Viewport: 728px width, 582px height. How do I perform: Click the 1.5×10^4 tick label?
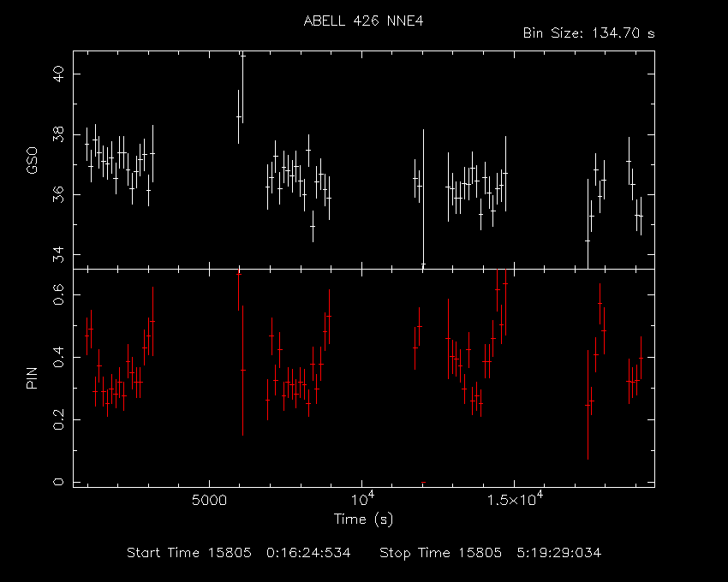(x=516, y=499)
